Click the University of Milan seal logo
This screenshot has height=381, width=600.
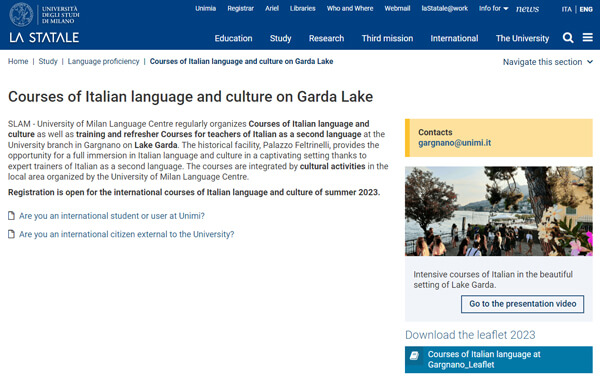(x=21, y=15)
